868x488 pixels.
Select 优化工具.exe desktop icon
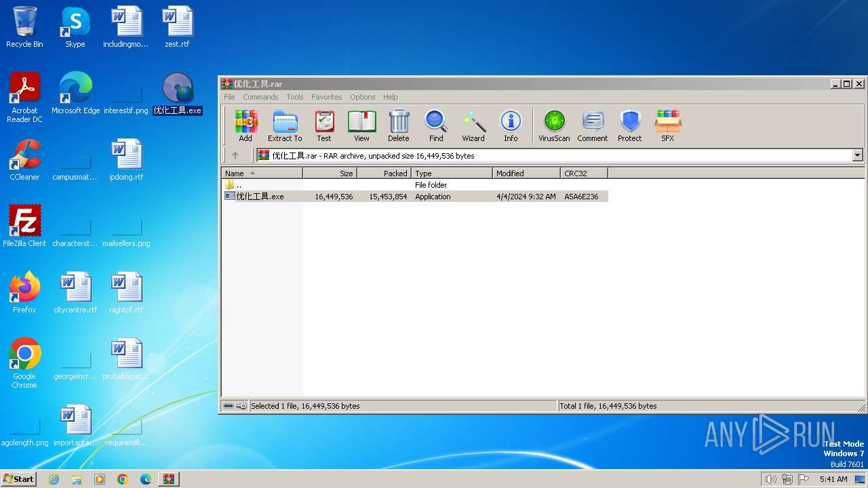point(178,94)
